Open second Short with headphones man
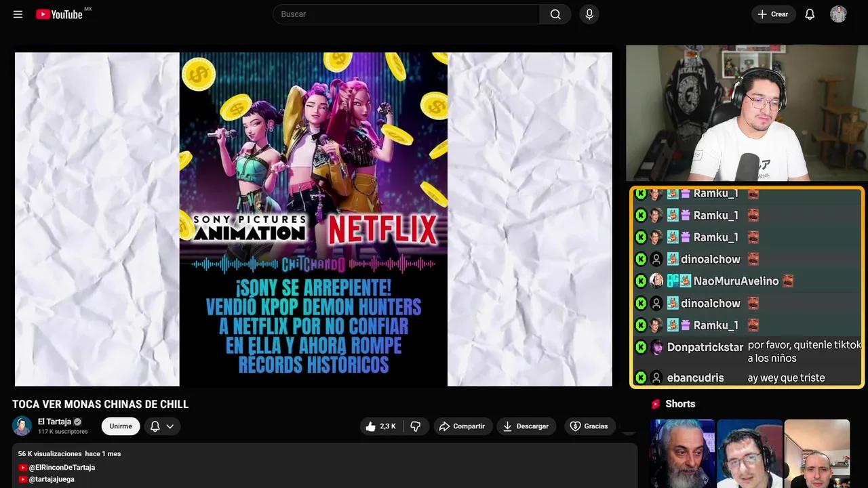The height and width of the screenshot is (488, 868). (749, 453)
